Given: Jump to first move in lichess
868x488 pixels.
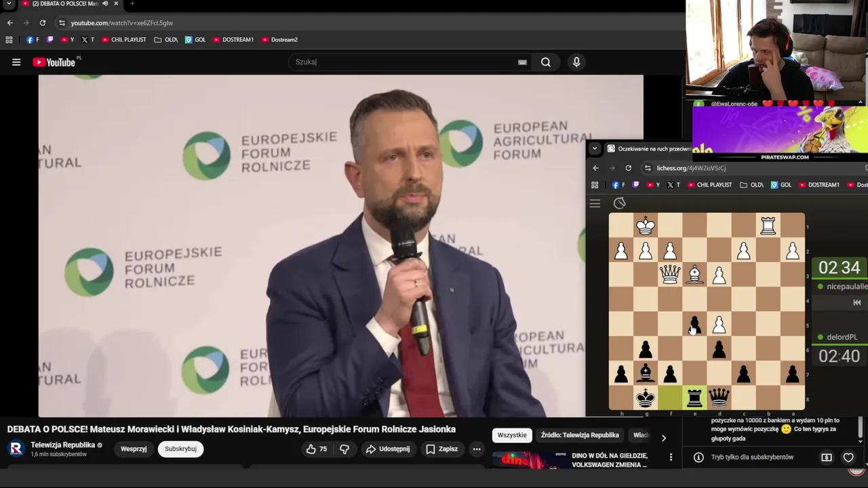Looking at the screenshot, I should click(x=856, y=303).
